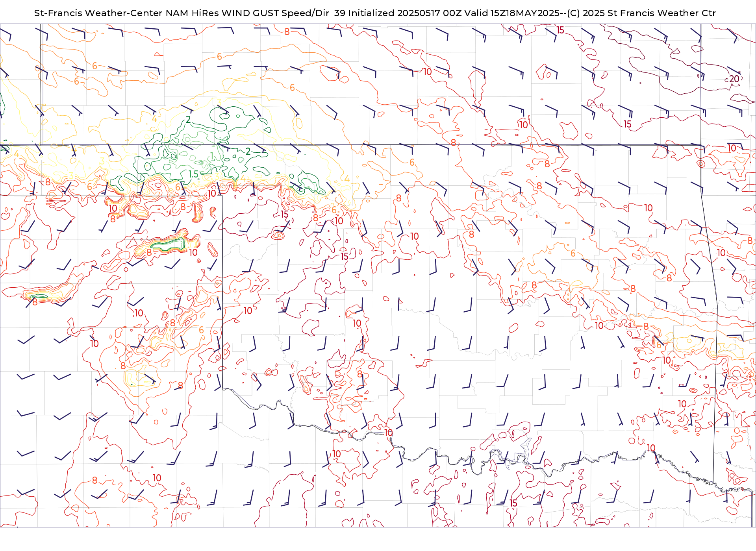
Task: Click the "Initialized 20250517 00Z" text
Action: [405, 13]
